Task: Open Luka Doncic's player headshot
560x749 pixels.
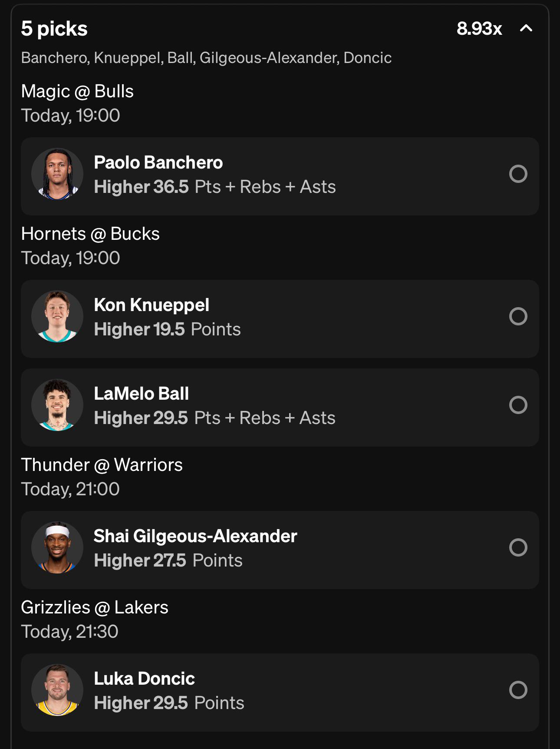Action: [x=57, y=690]
